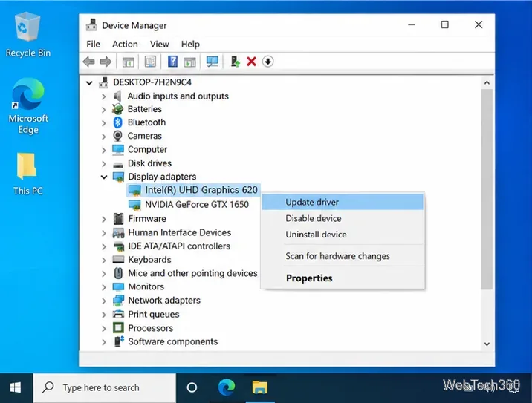This screenshot has height=403, width=532.
Task: Click the Cameras webcam icon
Action: (x=117, y=136)
